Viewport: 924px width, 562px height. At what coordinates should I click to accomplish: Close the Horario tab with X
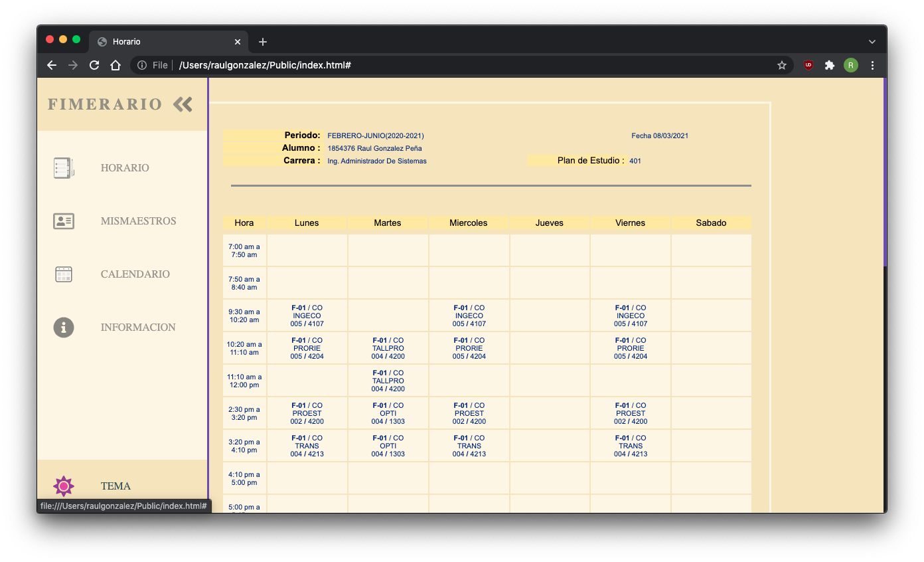pyautogui.click(x=238, y=42)
